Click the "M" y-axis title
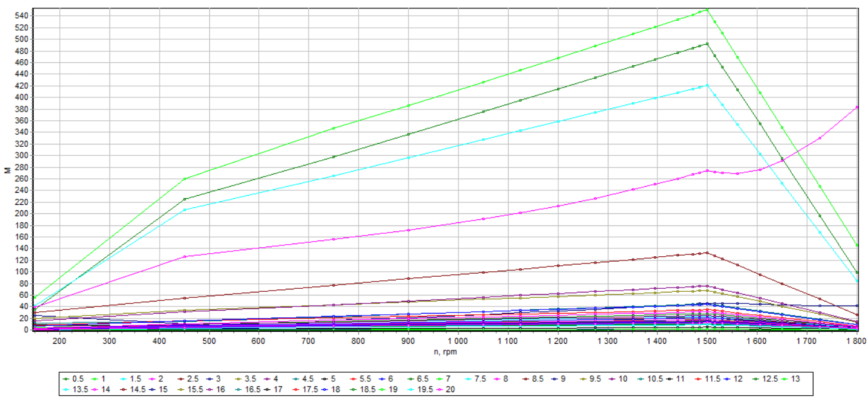Viewport: 868px width, 400px height. (7, 170)
